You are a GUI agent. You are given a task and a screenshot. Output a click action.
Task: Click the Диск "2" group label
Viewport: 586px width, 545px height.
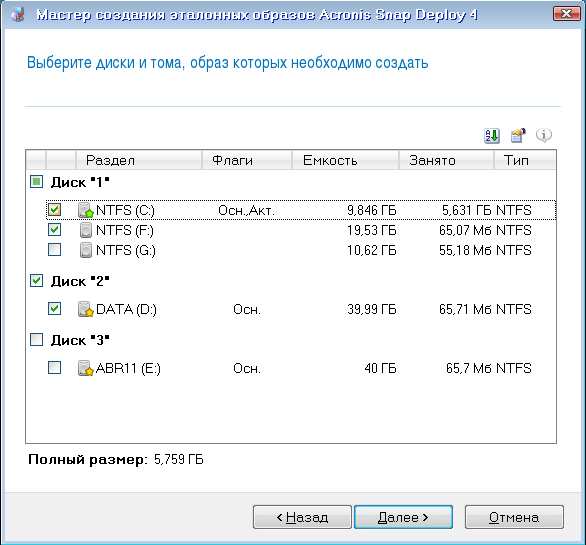pos(80,281)
